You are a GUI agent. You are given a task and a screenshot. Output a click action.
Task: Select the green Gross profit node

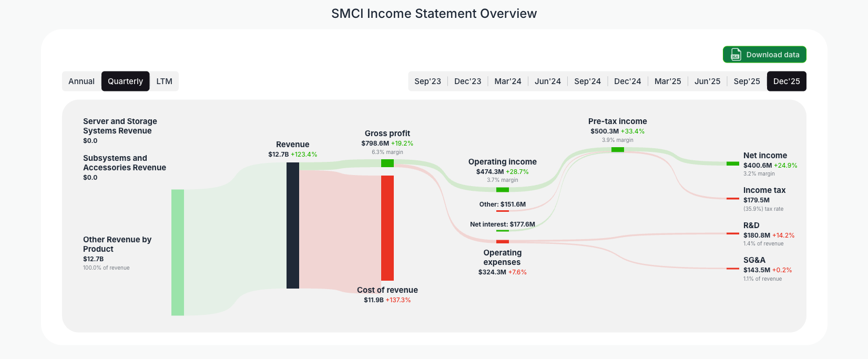pyautogui.click(x=387, y=163)
